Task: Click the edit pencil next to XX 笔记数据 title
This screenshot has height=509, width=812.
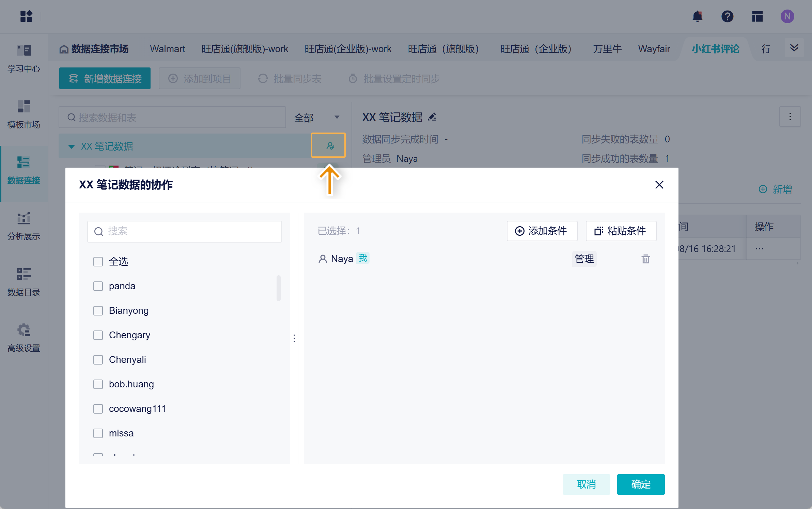Action: [x=432, y=117]
